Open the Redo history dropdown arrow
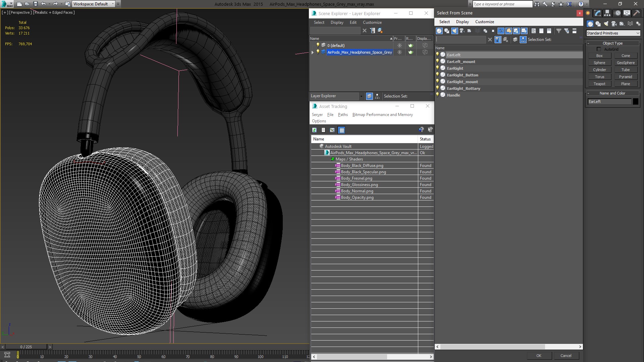The height and width of the screenshot is (362, 644). 61,4
